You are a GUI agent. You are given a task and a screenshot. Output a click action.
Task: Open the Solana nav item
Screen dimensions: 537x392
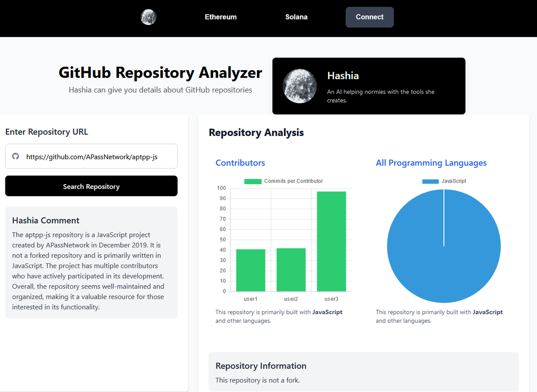[x=296, y=17]
